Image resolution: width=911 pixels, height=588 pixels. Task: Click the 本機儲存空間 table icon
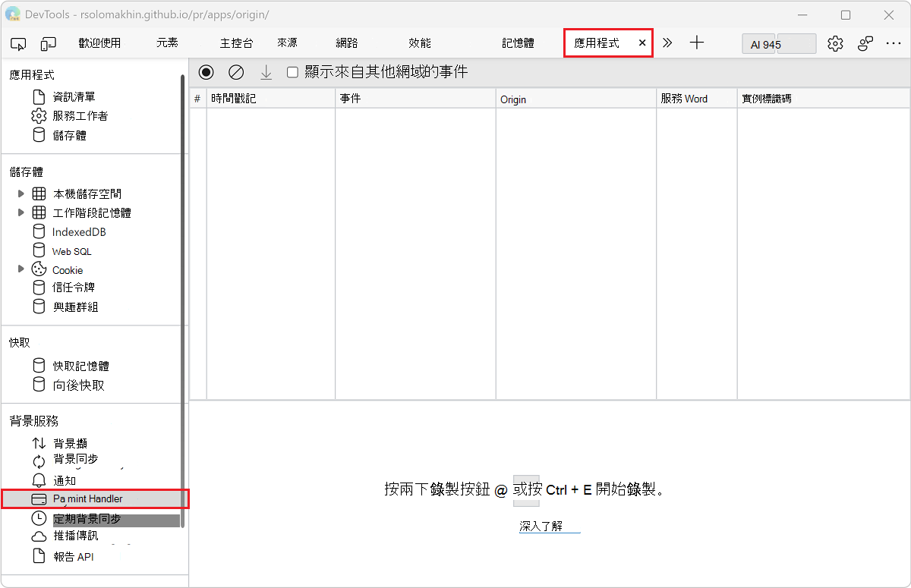[x=39, y=193]
